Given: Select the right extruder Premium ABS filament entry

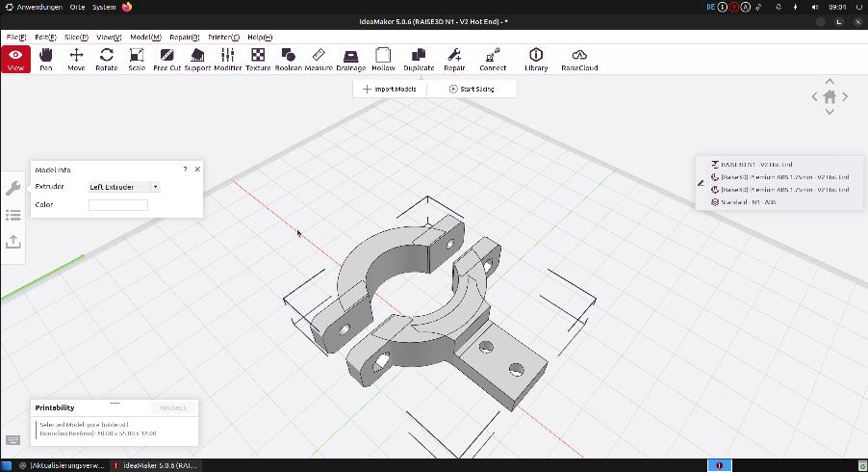Looking at the screenshot, I should point(780,190).
